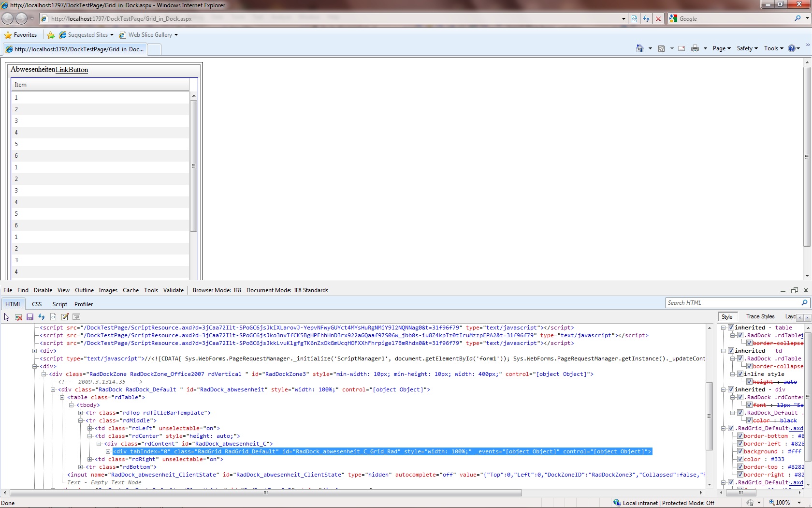The width and height of the screenshot is (812, 508).
Task: Expand the highlighted RadGrid div node
Action: [x=108, y=451]
